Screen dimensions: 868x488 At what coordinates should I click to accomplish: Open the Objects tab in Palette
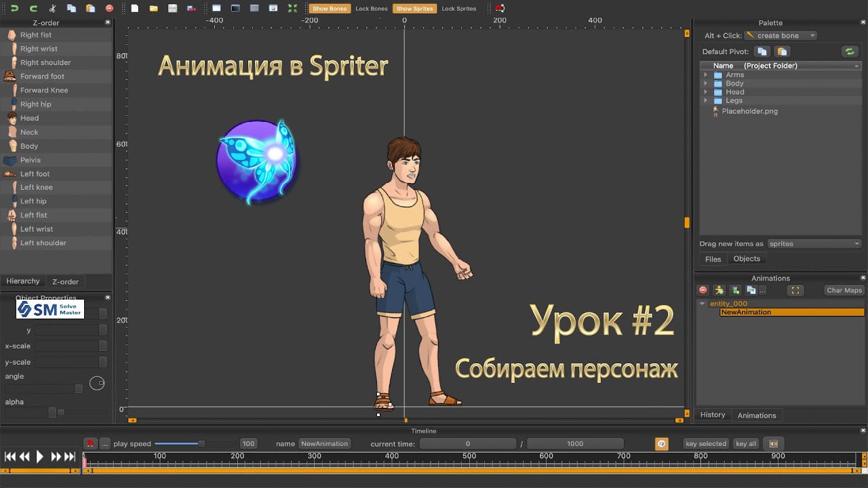tap(747, 259)
